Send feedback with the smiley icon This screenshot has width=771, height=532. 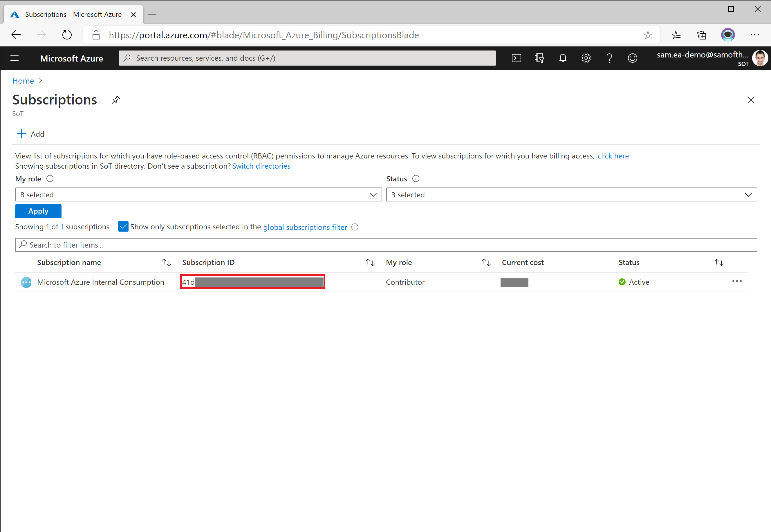coord(632,58)
